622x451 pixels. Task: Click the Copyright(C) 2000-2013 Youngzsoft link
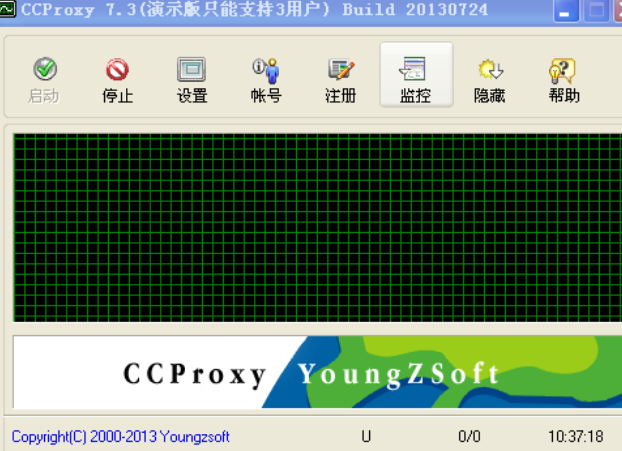(x=121, y=437)
